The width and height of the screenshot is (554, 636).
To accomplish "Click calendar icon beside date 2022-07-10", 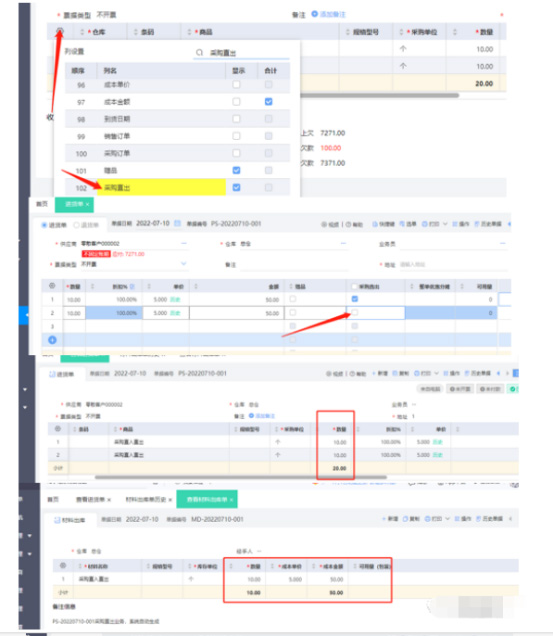I will click(x=177, y=223).
